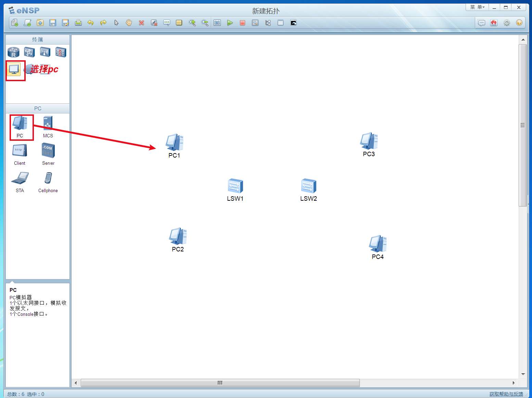Click the undo arrow icon

click(x=90, y=23)
